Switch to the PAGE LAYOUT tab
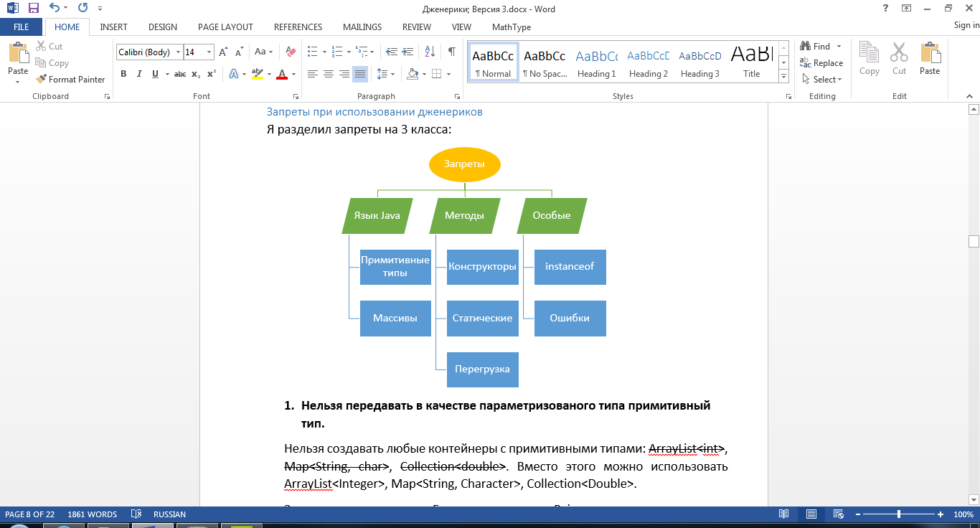Image resolution: width=980 pixels, height=528 pixels. (x=225, y=27)
